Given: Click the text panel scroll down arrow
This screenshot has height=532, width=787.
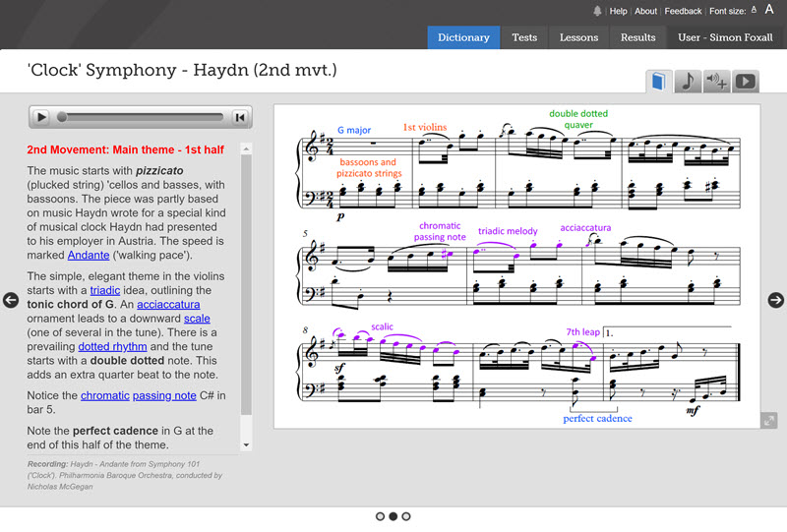Looking at the screenshot, I should tap(246, 444).
